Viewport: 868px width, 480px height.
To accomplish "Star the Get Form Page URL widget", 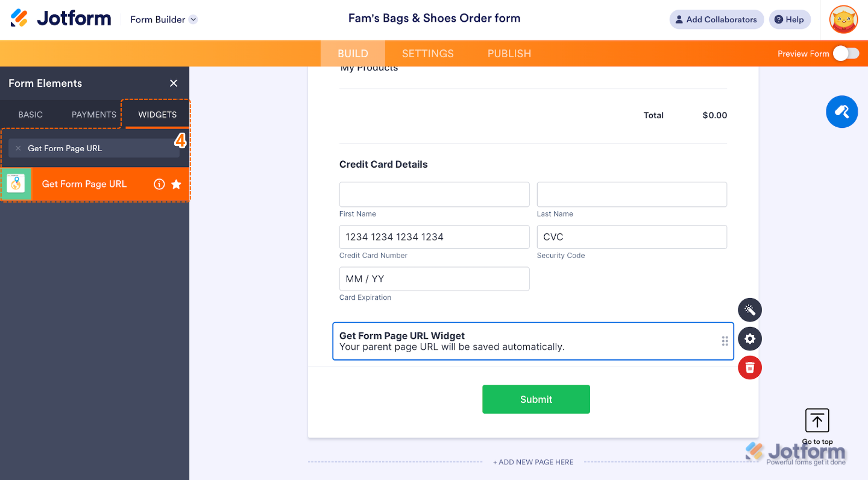I will coord(177,184).
